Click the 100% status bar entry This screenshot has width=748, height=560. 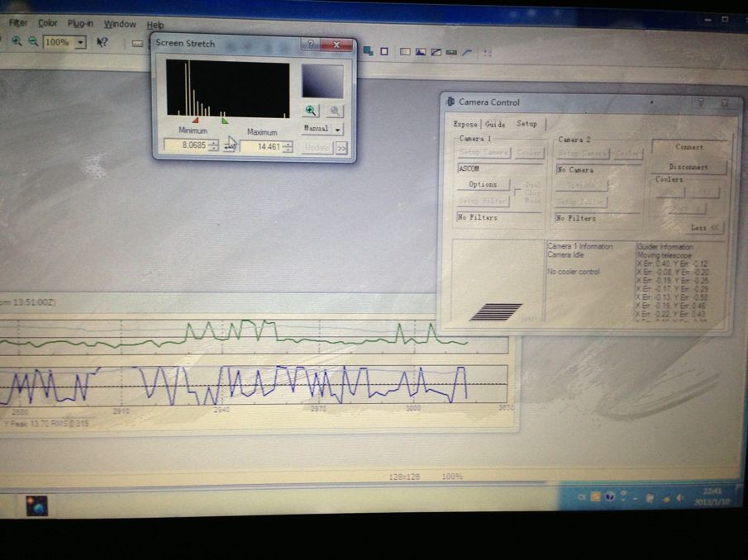(x=452, y=477)
